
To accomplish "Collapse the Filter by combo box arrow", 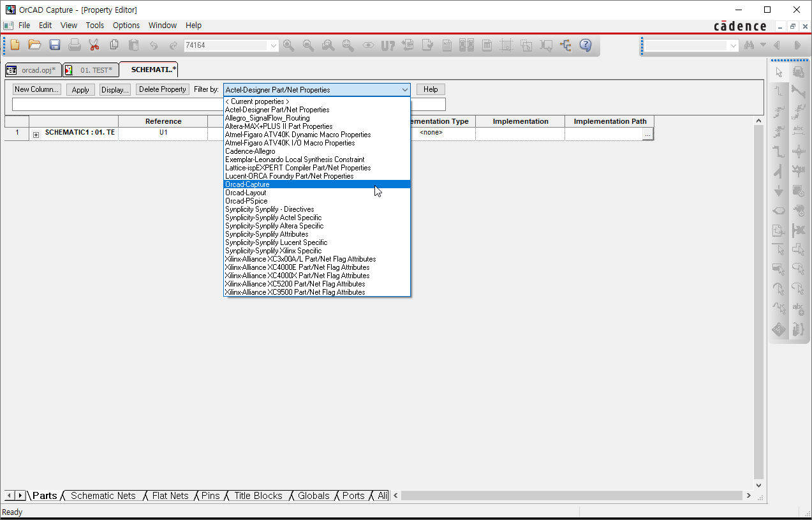I will [x=404, y=90].
